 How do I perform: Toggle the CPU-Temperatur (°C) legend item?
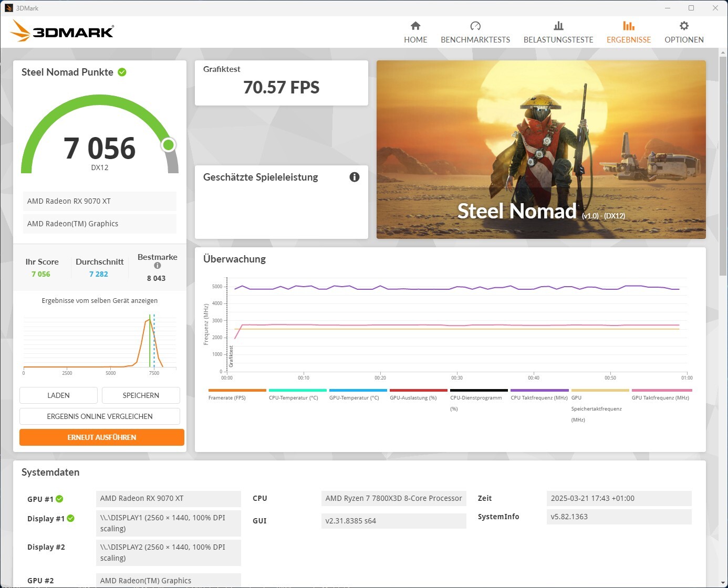pyautogui.click(x=298, y=394)
